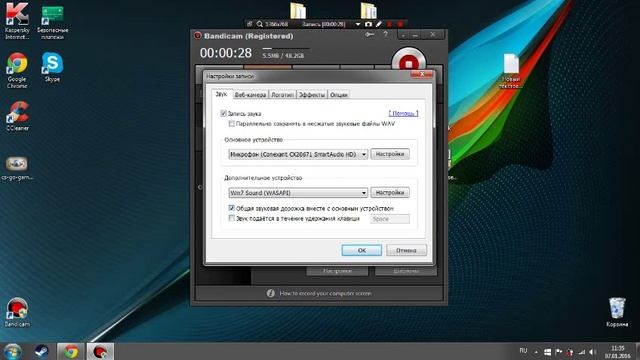
Task: Click the Bandicam register key icon
Action: (x=369, y=35)
